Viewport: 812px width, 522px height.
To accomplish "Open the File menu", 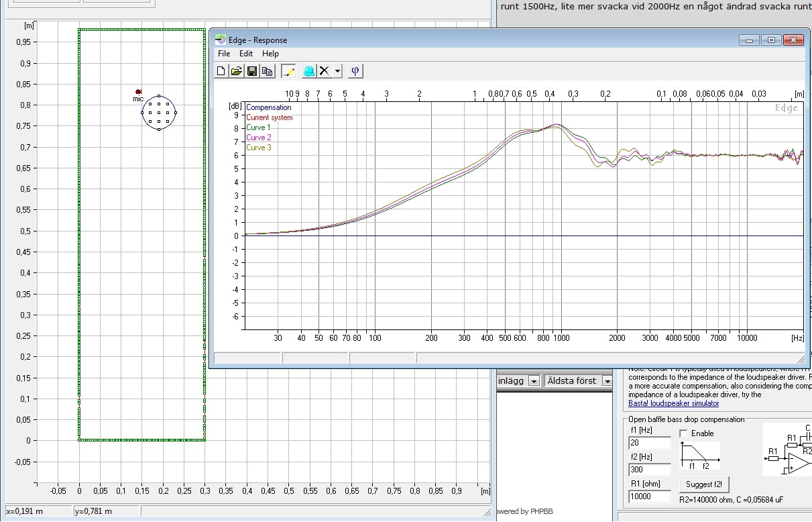I will pyautogui.click(x=224, y=54).
